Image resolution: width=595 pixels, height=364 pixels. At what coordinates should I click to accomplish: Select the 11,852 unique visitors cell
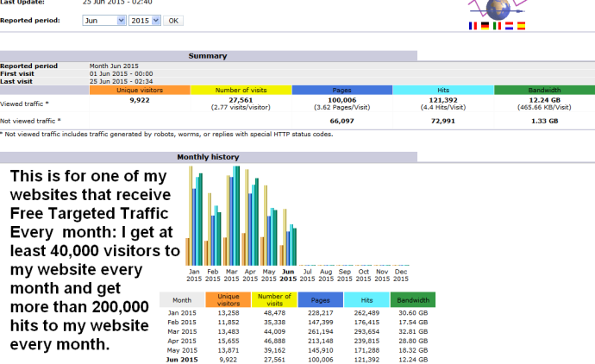coord(228,323)
